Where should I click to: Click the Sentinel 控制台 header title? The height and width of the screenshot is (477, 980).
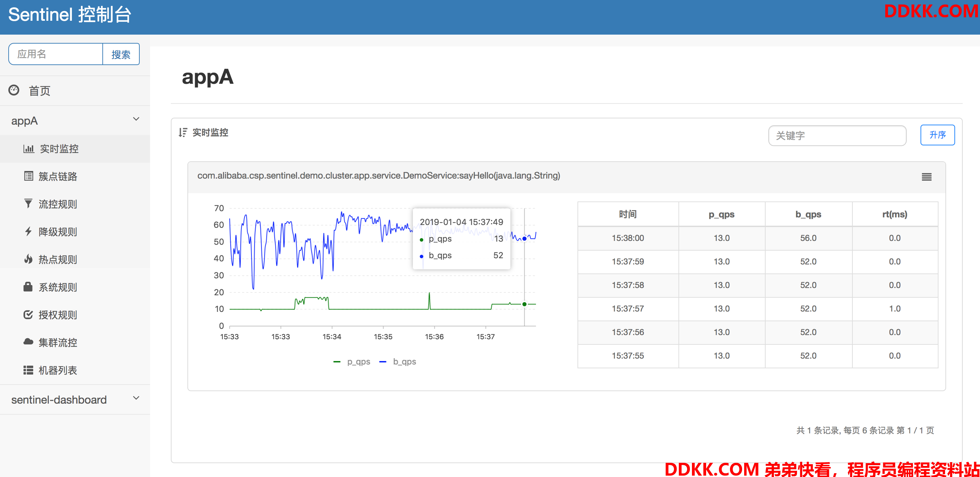[x=70, y=15]
